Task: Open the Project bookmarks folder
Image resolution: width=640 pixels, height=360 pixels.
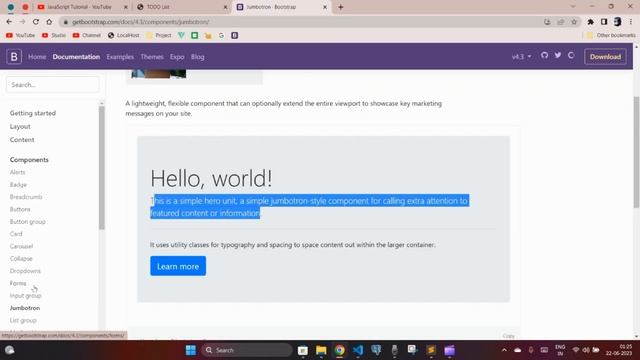Action: 159,36
